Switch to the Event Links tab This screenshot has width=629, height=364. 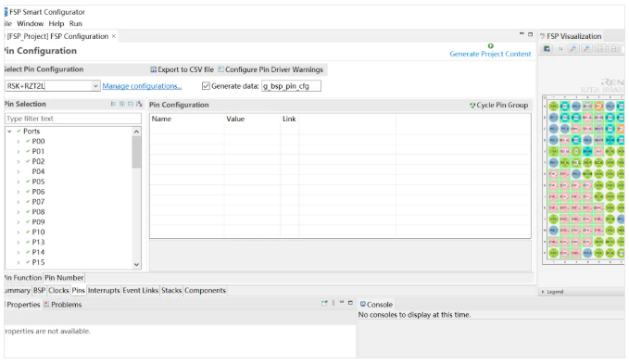[x=141, y=290]
